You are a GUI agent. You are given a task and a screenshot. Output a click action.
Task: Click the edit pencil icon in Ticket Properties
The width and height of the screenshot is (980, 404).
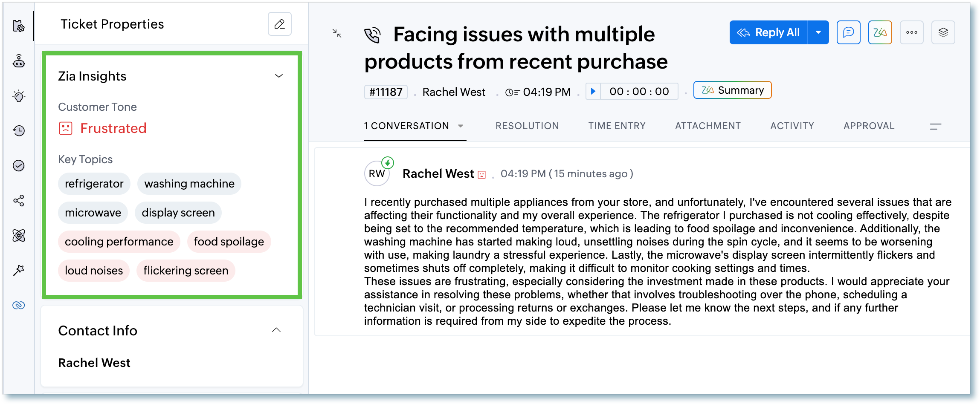279,24
